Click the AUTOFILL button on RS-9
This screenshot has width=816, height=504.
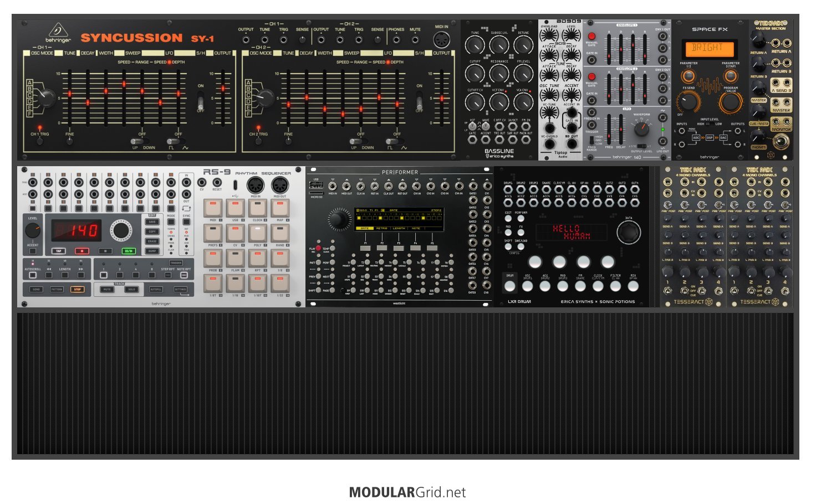tap(156, 289)
